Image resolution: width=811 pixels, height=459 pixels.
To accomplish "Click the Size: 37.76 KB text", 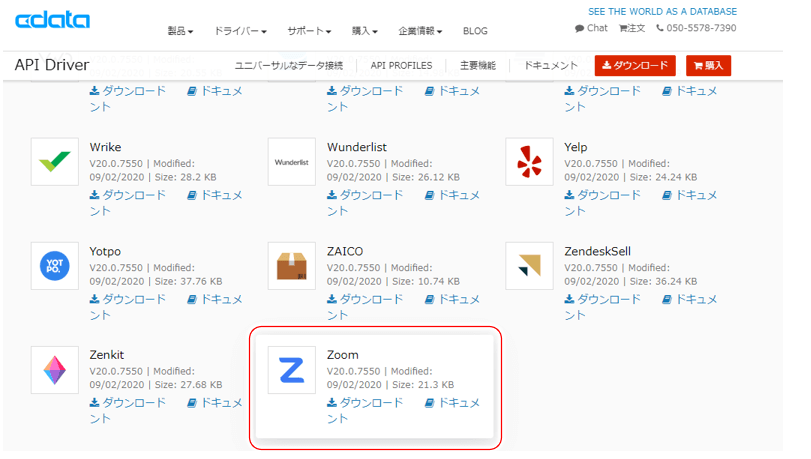I will (x=188, y=282).
